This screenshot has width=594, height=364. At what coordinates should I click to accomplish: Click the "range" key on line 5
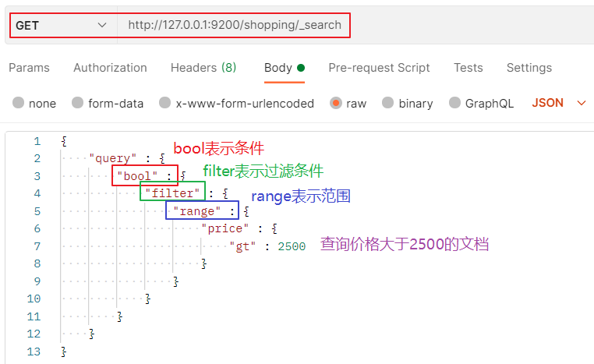(197, 211)
